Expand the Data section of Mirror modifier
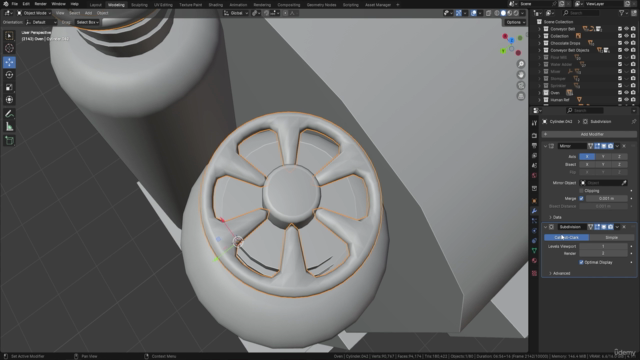This screenshot has width=640, height=360. pyautogui.click(x=555, y=217)
